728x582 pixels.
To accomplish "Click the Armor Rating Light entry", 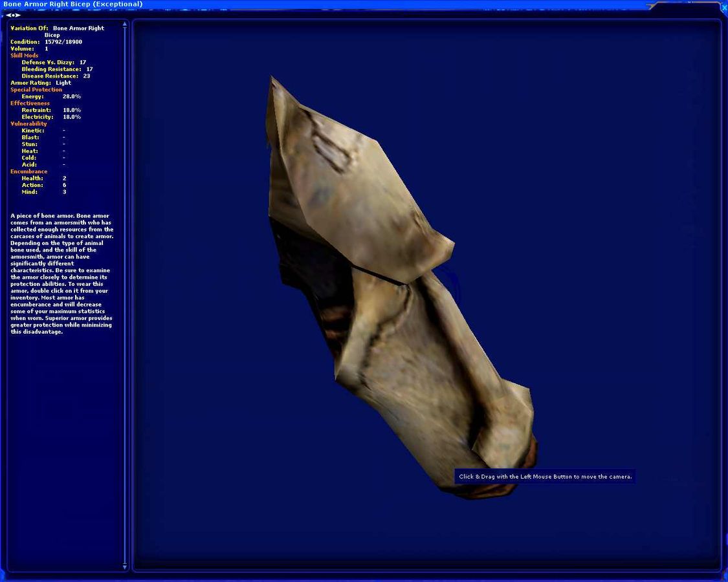I will [41, 83].
